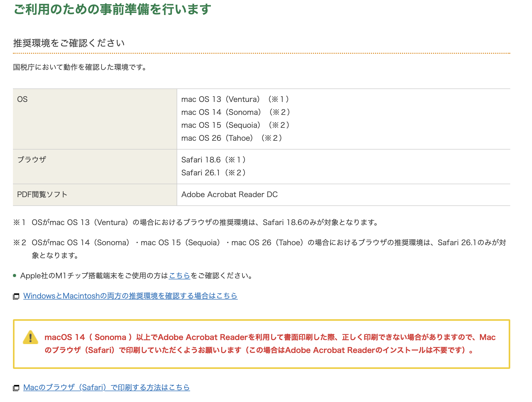Click the 推奨環境をご確認ください section heading

69,43
